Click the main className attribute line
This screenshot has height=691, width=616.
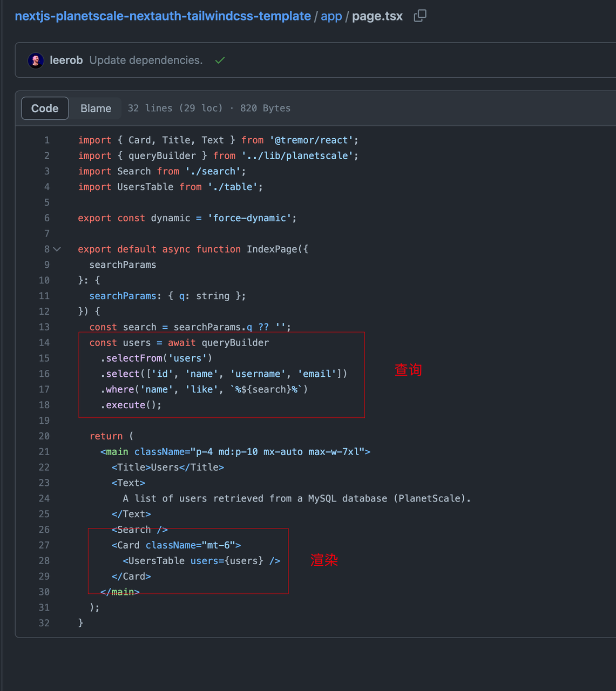point(235,452)
